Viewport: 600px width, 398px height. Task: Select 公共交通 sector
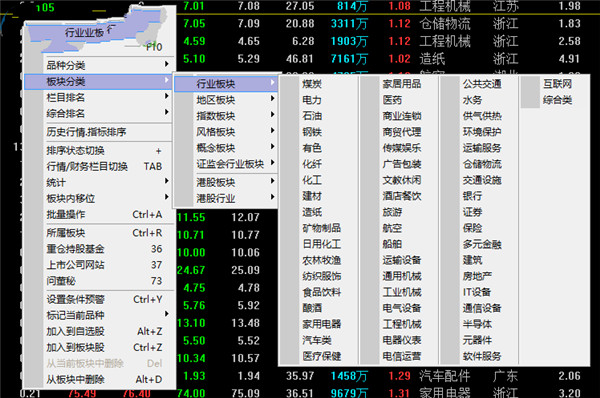[482, 84]
